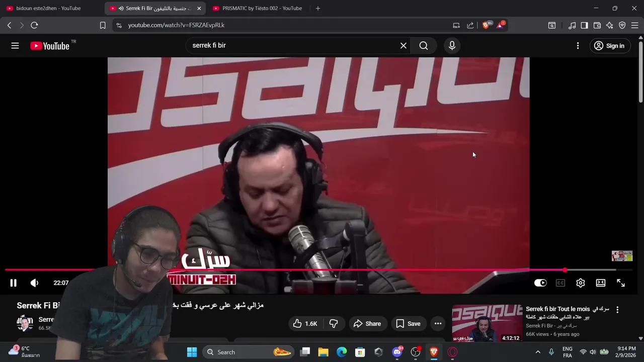
Task: Enter full screen mode
Action: [x=621, y=283]
